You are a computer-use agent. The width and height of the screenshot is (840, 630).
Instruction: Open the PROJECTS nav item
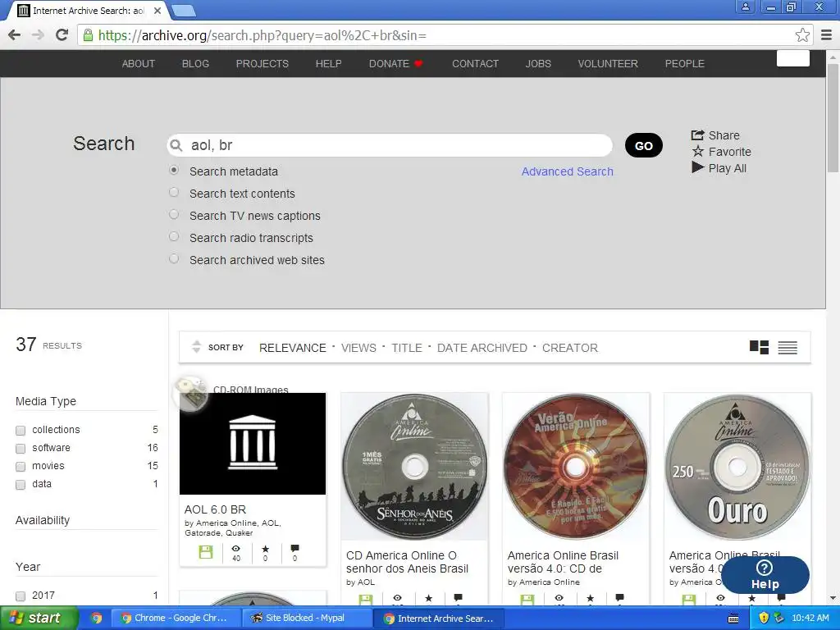pos(262,63)
